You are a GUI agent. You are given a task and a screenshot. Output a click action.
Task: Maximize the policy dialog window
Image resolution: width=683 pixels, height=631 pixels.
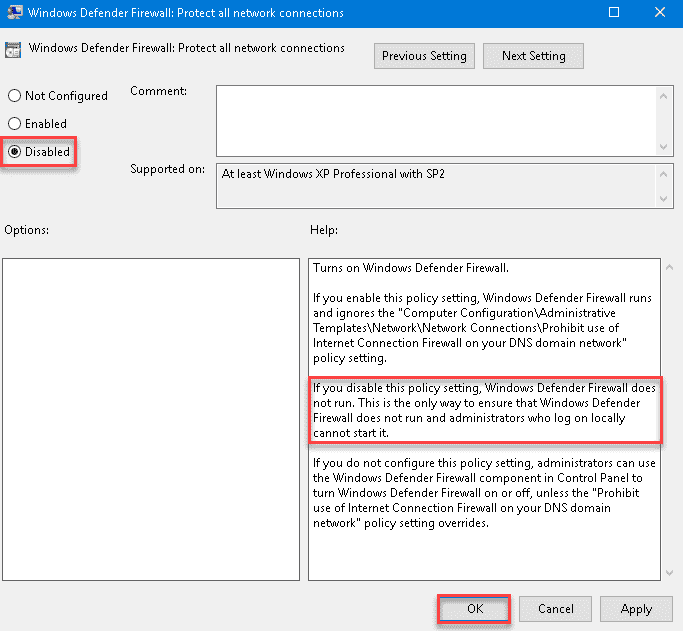(x=614, y=12)
